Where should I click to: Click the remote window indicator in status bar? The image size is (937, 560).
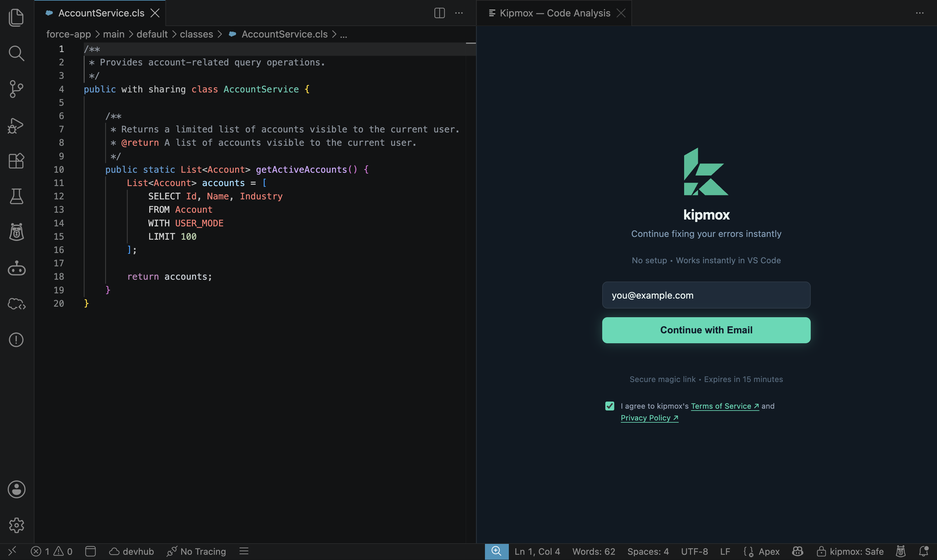point(12,551)
